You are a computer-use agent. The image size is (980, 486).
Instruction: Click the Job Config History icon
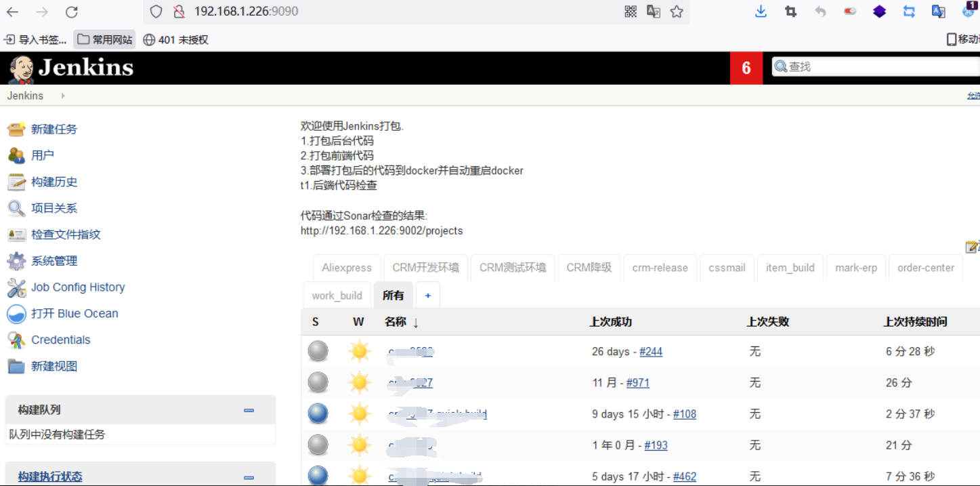tap(16, 287)
